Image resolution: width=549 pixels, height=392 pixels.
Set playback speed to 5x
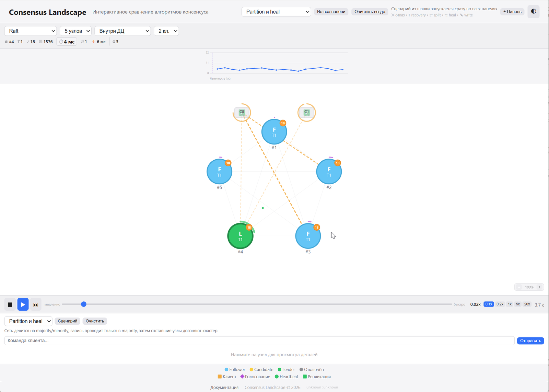(x=518, y=304)
